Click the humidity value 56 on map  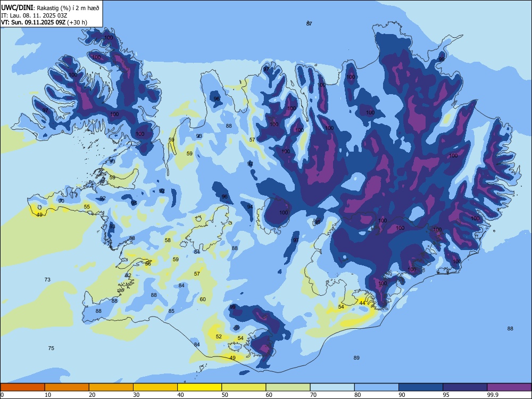point(148,264)
